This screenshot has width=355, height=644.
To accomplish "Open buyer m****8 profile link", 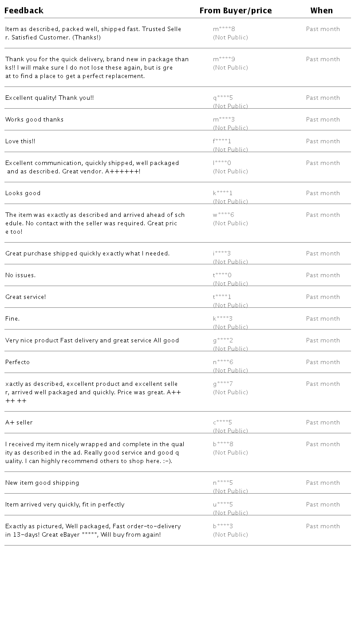I will (224, 29).
